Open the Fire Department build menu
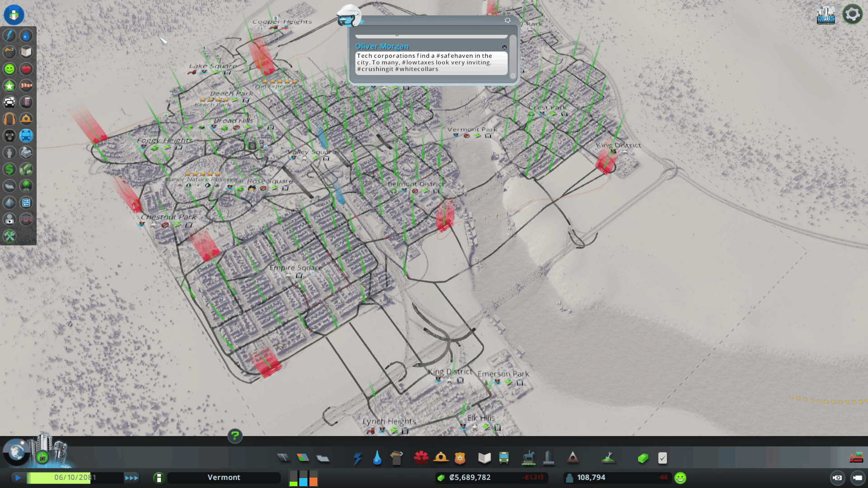The height and width of the screenshot is (488, 868). pos(441,458)
